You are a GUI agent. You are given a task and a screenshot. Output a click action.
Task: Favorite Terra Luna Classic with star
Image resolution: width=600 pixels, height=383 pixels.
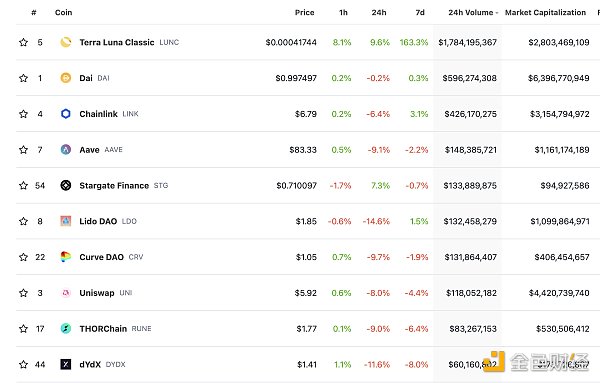tap(23, 42)
